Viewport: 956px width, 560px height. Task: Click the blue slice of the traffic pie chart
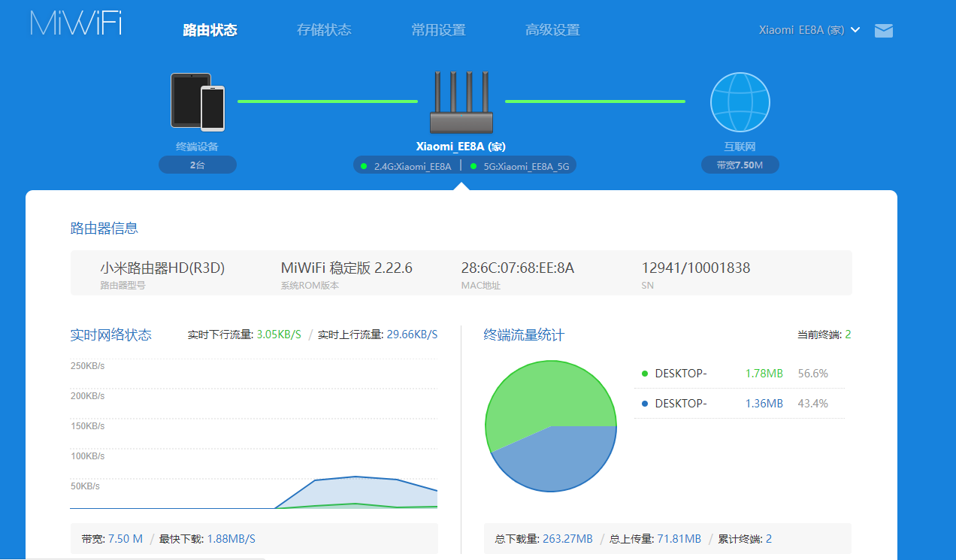coord(560,459)
